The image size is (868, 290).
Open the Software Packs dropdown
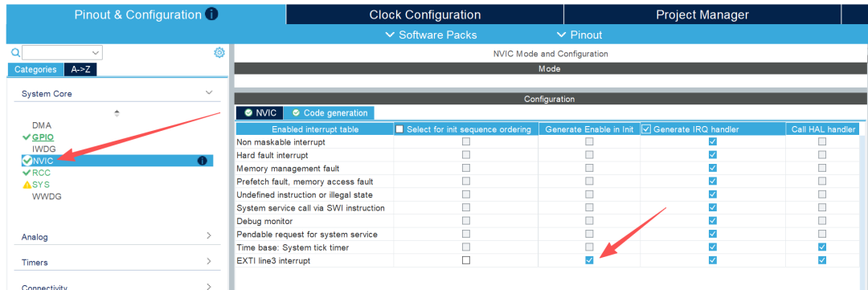click(431, 35)
